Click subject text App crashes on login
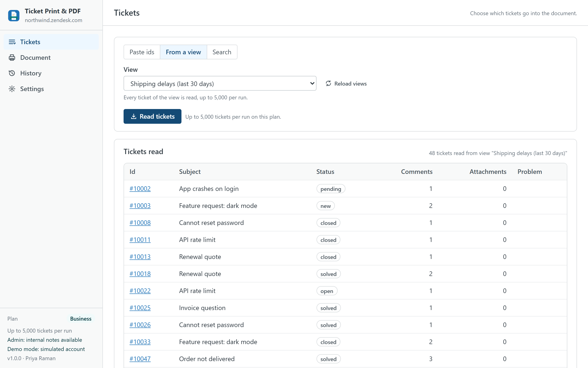 209,189
